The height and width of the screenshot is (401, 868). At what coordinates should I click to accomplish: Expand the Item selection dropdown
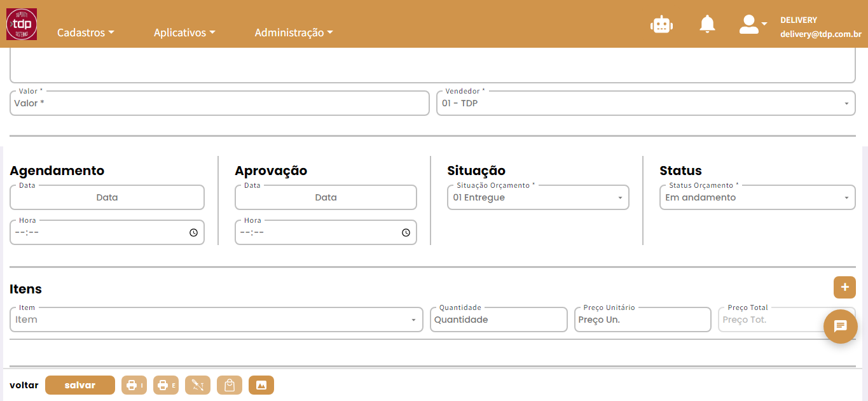click(216, 320)
